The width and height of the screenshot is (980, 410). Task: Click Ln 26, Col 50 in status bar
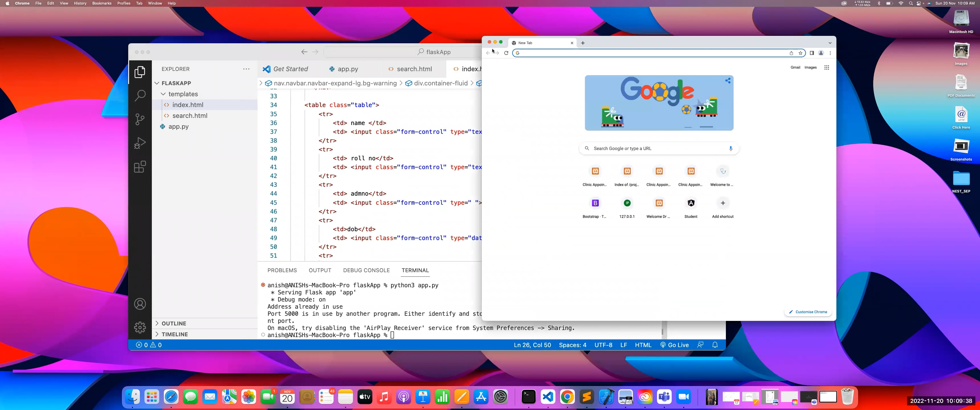tap(532, 345)
